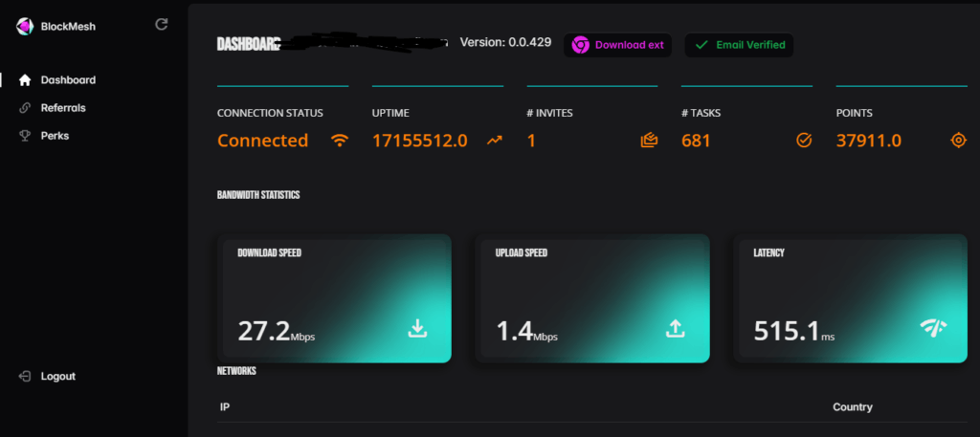Click the points target icon
The width and height of the screenshot is (980, 437).
click(959, 141)
